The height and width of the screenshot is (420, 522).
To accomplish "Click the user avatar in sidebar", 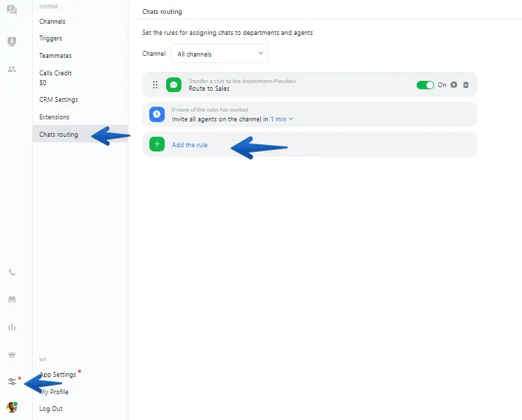I will pyautogui.click(x=12, y=407).
